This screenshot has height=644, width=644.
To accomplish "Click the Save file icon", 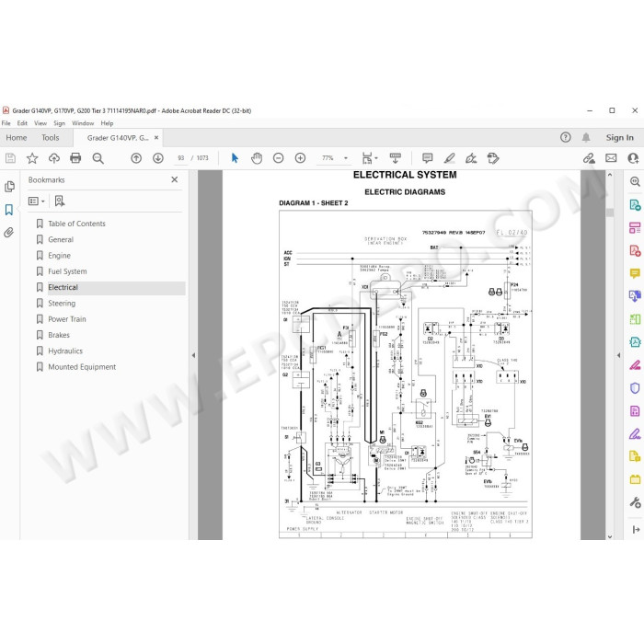I will (10, 158).
